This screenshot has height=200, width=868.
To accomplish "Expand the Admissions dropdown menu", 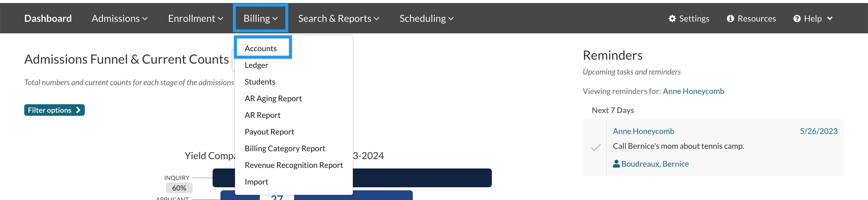I will tap(120, 18).
